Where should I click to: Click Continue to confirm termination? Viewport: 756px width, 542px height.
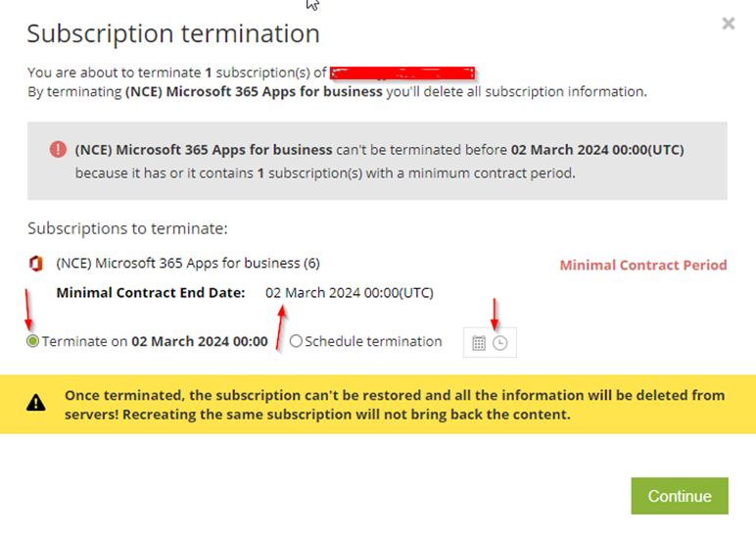[x=680, y=496]
